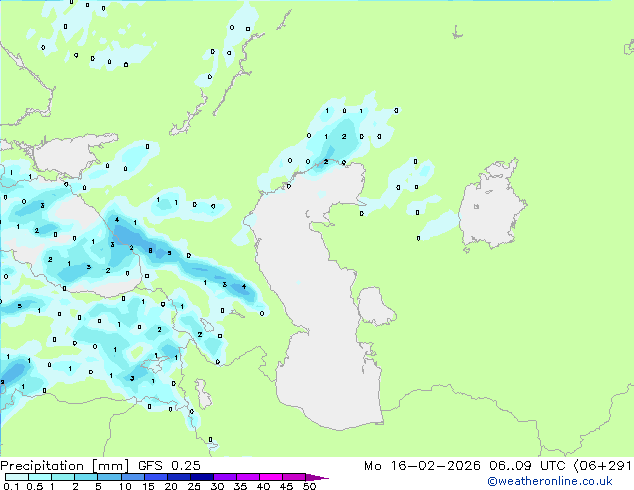Click the legend label '45'
Image resolution: width=634 pixels, height=490 pixels.
[286, 486]
